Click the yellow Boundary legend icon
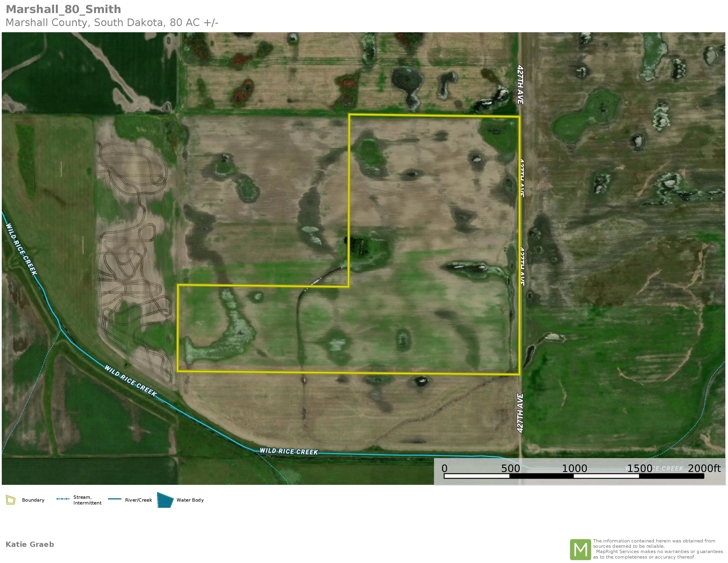 (x=11, y=500)
